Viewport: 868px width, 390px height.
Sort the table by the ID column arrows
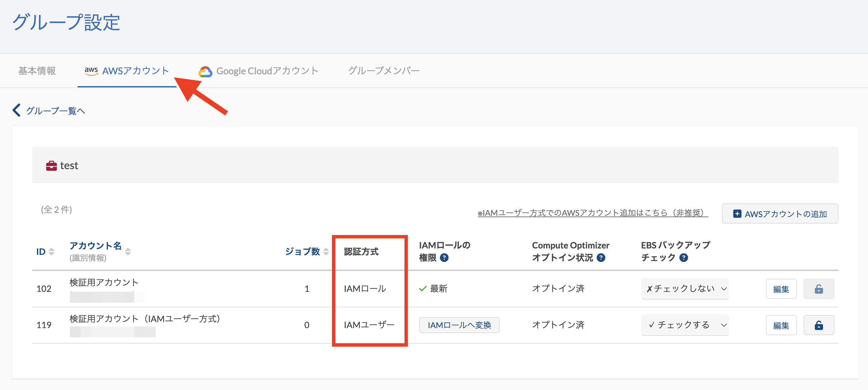[x=52, y=252]
